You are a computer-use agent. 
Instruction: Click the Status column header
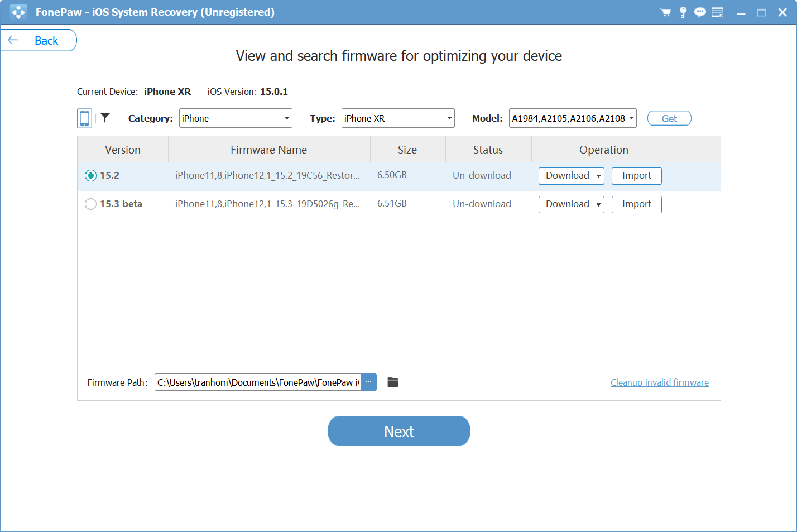tap(488, 150)
